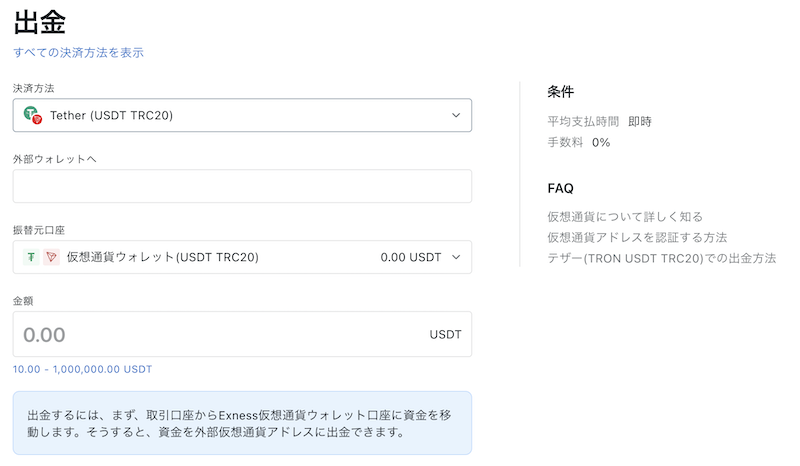
Task: Open the Tether (USDT TRC20) payment selector
Action: [x=242, y=115]
